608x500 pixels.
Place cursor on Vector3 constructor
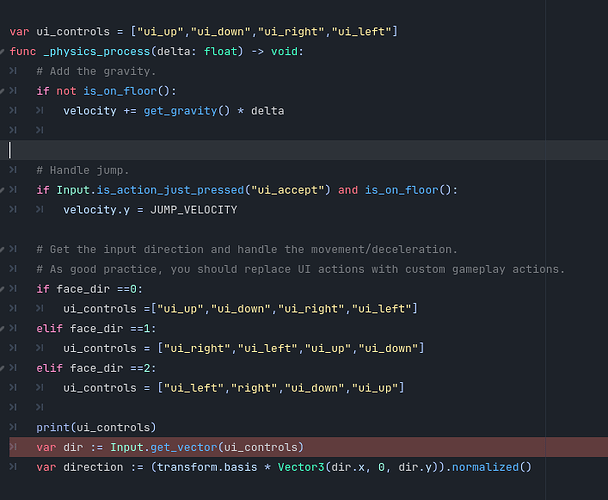301,467
